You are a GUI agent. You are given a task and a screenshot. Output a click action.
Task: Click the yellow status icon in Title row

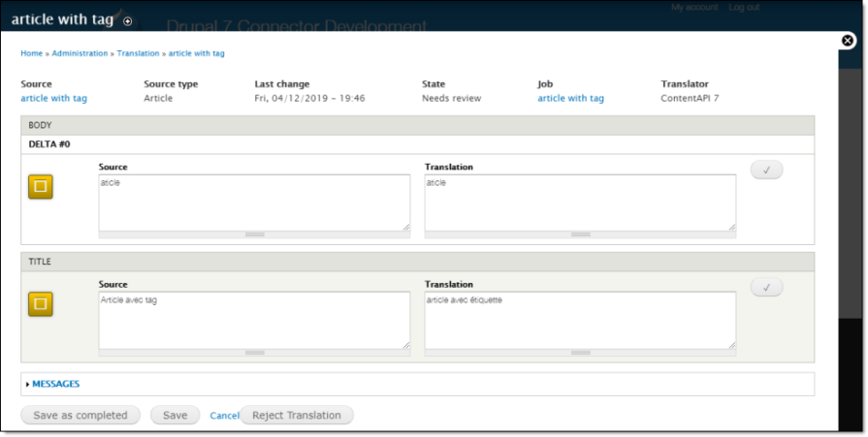coord(41,304)
